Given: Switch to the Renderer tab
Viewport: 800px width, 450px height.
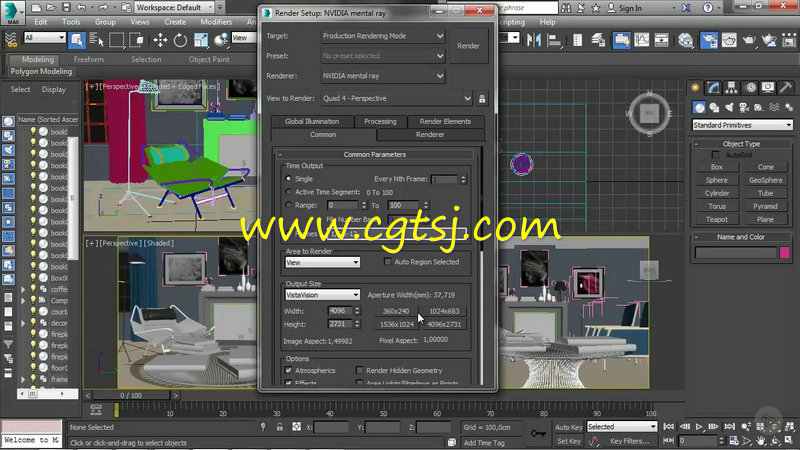Looking at the screenshot, I should point(430,135).
